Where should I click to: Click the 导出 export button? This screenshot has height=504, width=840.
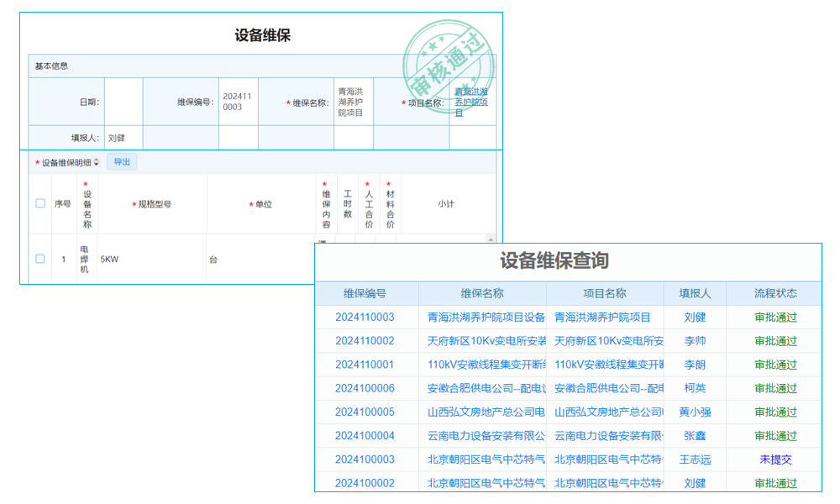click(122, 161)
